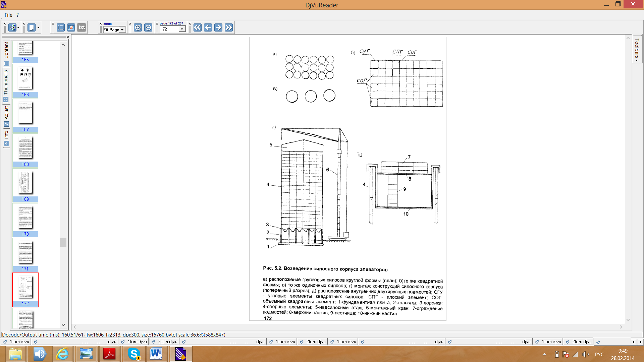This screenshot has height=362, width=644.
Task: Click the page layout mode icon
Action: click(x=12, y=27)
